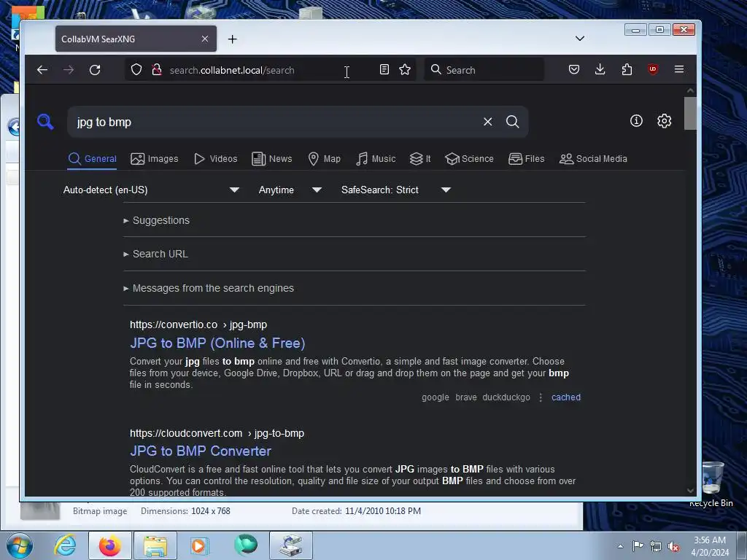Viewport: 747px width, 560px height.
Task: Open the Windows Start menu
Action: pos(19,545)
